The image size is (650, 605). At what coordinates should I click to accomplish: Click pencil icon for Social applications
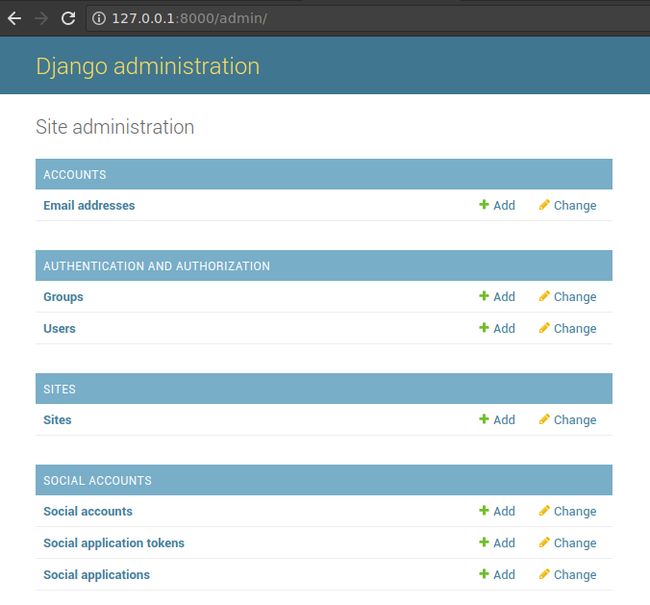click(544, 574)
